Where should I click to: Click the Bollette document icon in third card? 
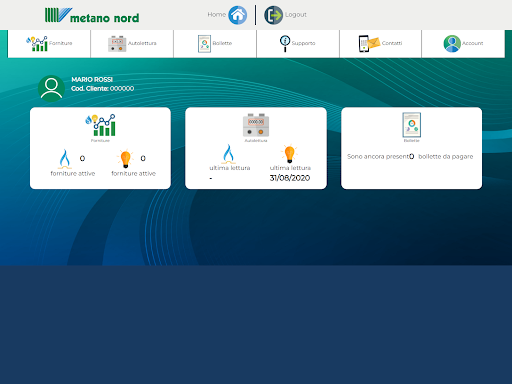click(412, 125)
